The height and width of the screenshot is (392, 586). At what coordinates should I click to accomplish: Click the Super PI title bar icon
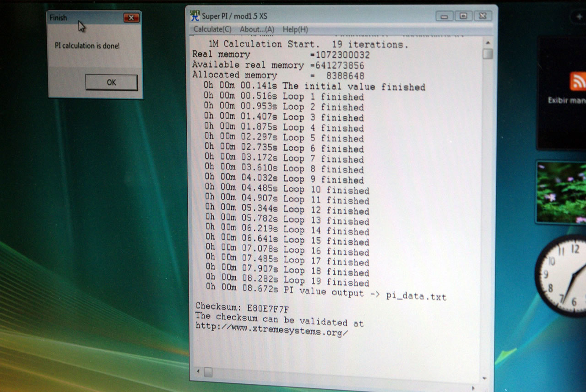tap(195, 16)
